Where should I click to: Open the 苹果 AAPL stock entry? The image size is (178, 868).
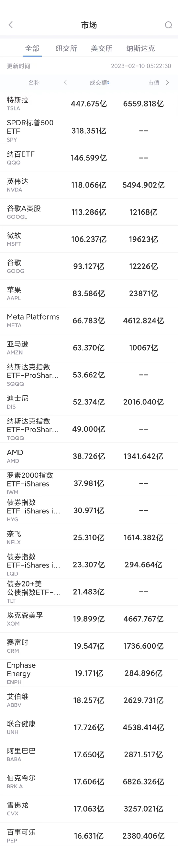89,293
